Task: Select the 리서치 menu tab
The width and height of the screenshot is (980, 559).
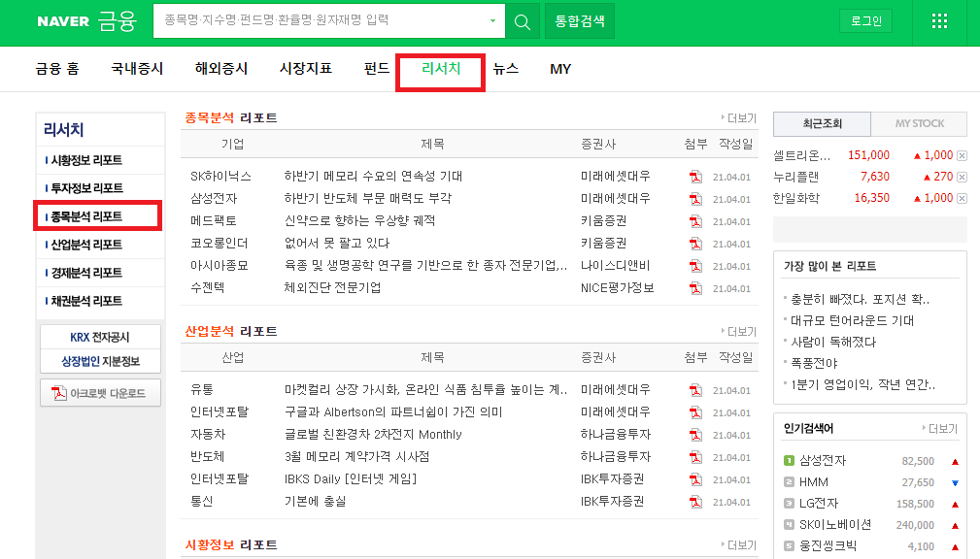Action: pyautogui.click(x=441, y=69)
